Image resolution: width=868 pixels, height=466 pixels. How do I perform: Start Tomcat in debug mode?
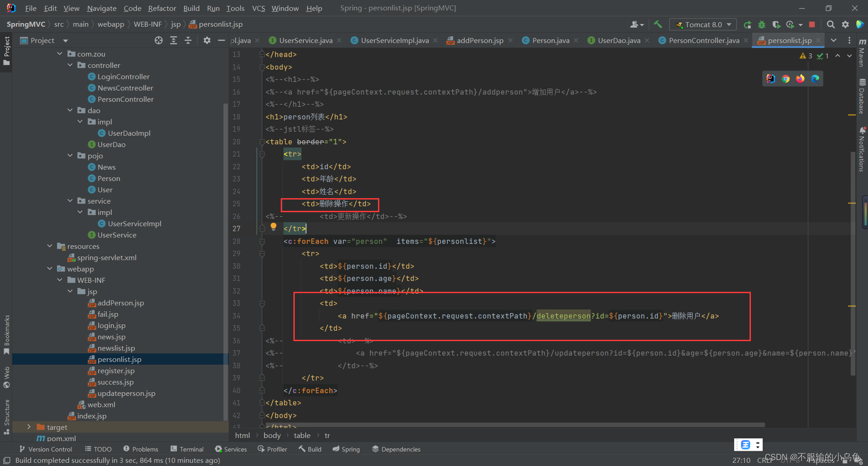point(762,24)
